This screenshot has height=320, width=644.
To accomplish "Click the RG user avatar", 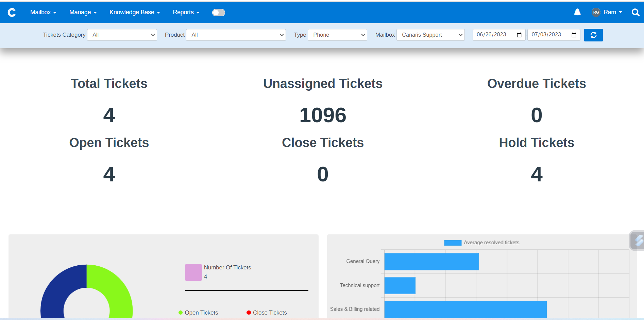I will [596, 12].
